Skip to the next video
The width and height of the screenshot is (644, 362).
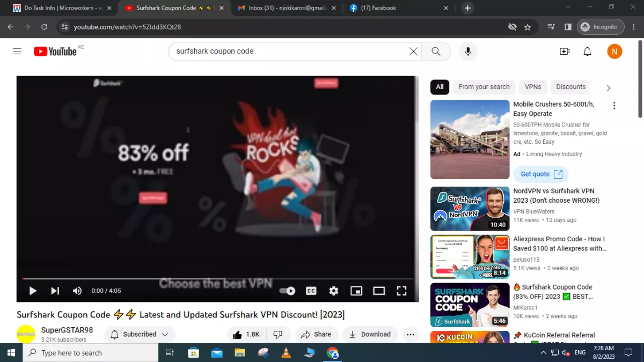coord(54,291)
